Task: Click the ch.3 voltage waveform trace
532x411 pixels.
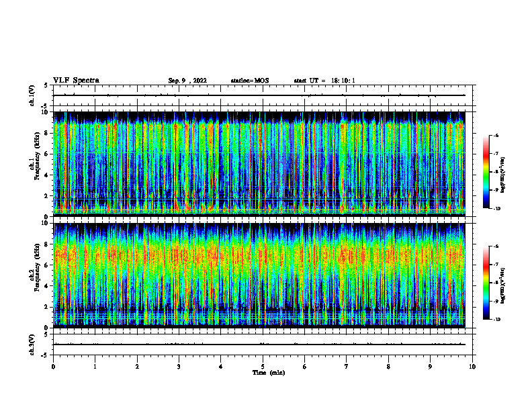Action: [x=259, y=345]
